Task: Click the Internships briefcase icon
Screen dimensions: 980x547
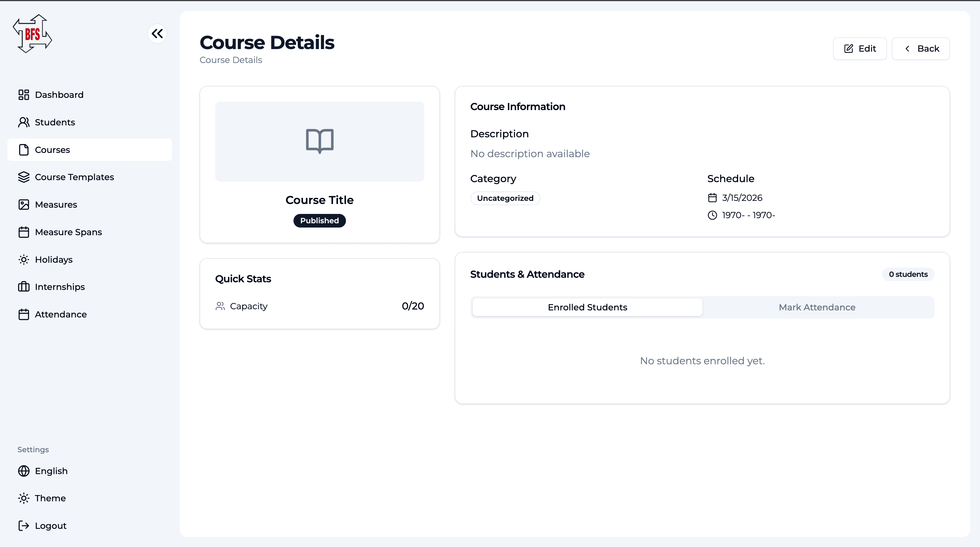Action: coord(24,287)
